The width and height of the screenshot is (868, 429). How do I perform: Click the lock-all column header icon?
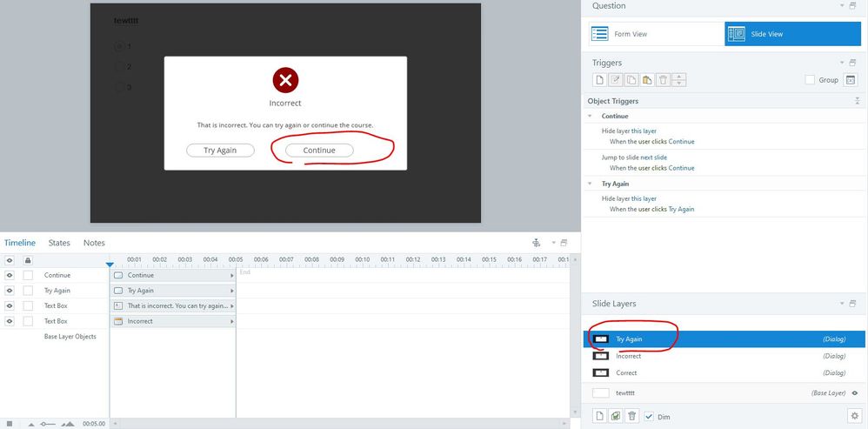click(28, 260)
